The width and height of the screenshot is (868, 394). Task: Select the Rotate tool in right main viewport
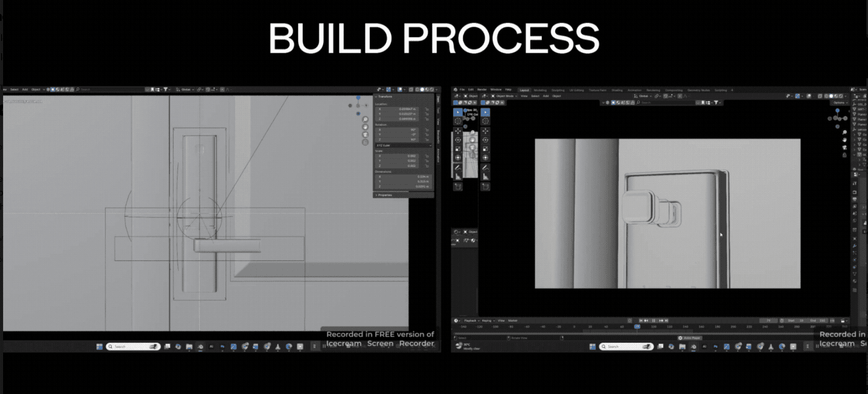pos(485,140)
